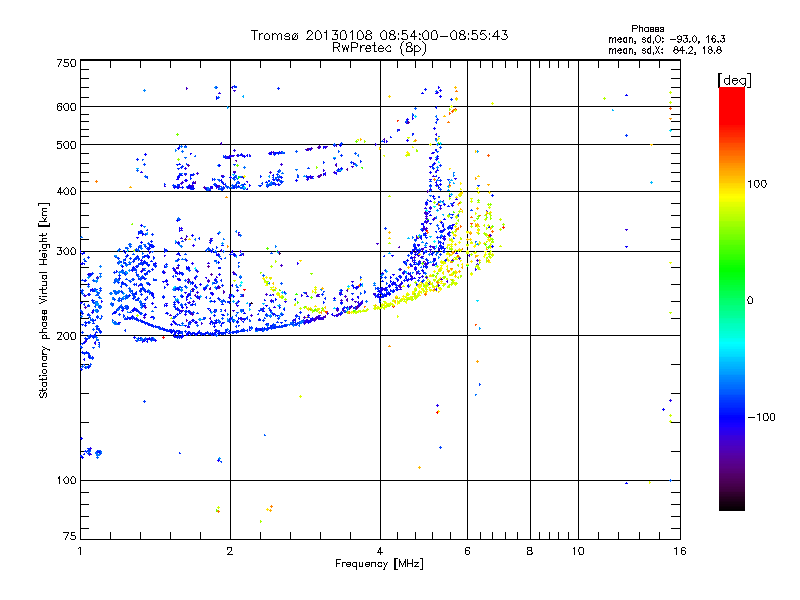Image resolution: width=800 pixels, height=600 pixels.
Task: Click the y-axis tick value '75'
Action: tap(70, 536)
